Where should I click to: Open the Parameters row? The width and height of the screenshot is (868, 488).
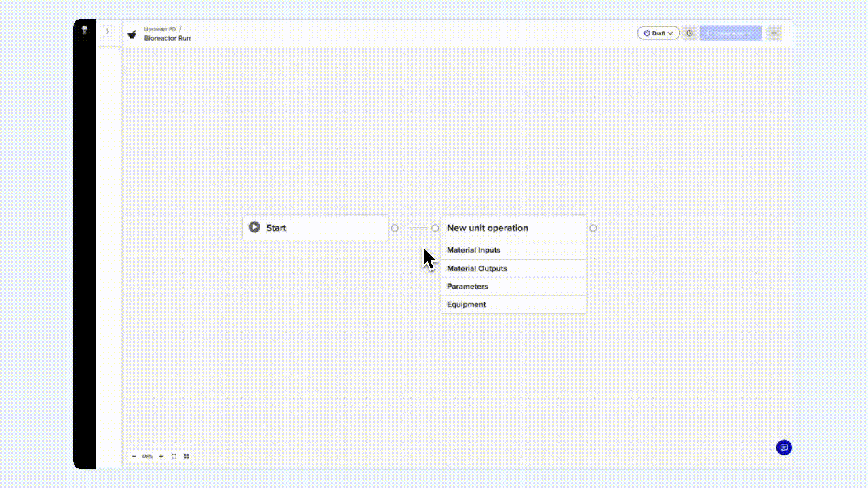[x=513, y=287]
